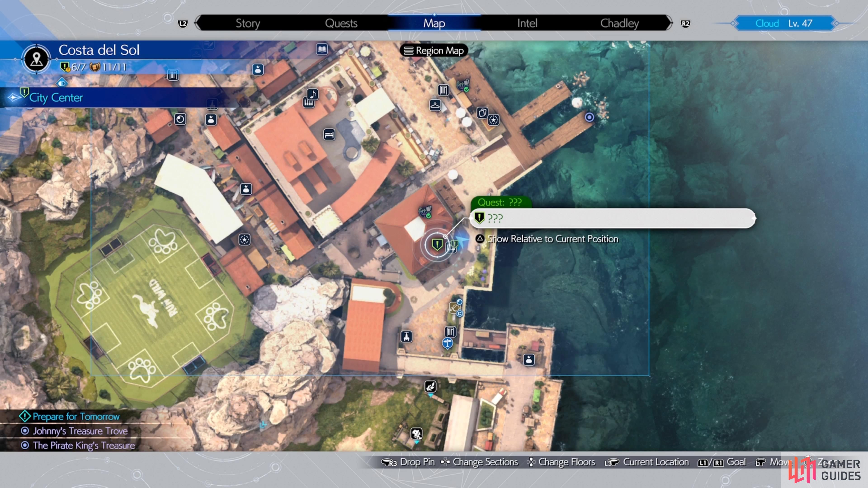The width and height of the screenshot is (868, 488).
Task: Click the Change Floors control
Action: pos(561,462)
